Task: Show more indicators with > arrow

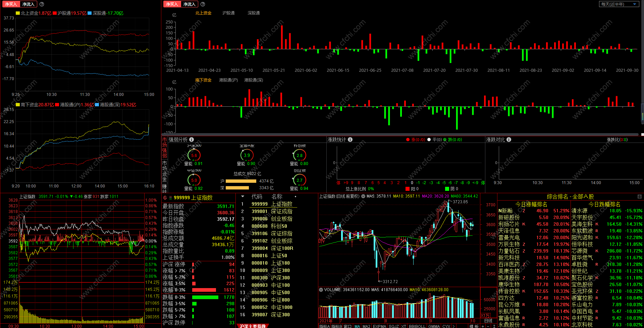Action: pyautogui.click(x=453, y=326)
